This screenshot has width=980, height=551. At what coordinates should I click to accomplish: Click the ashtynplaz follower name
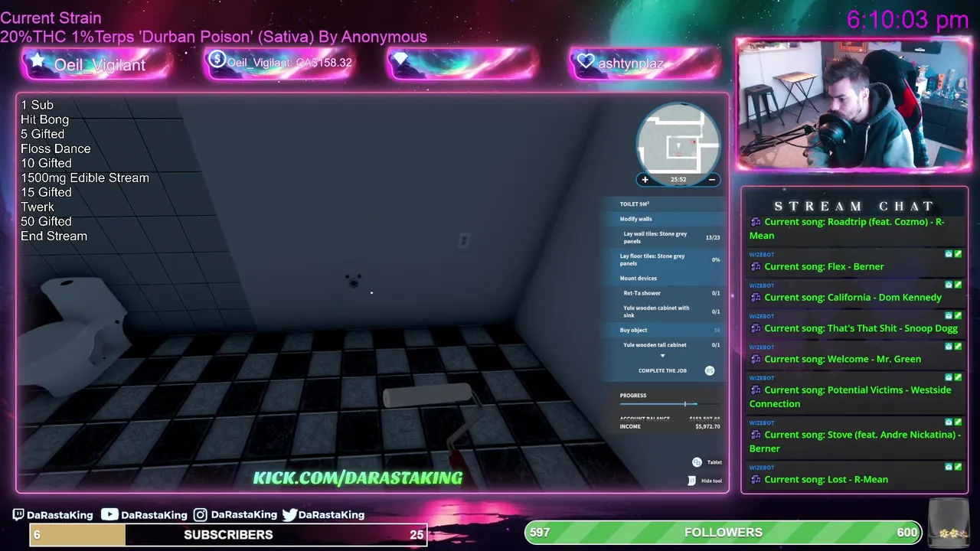tap(630, 64)
